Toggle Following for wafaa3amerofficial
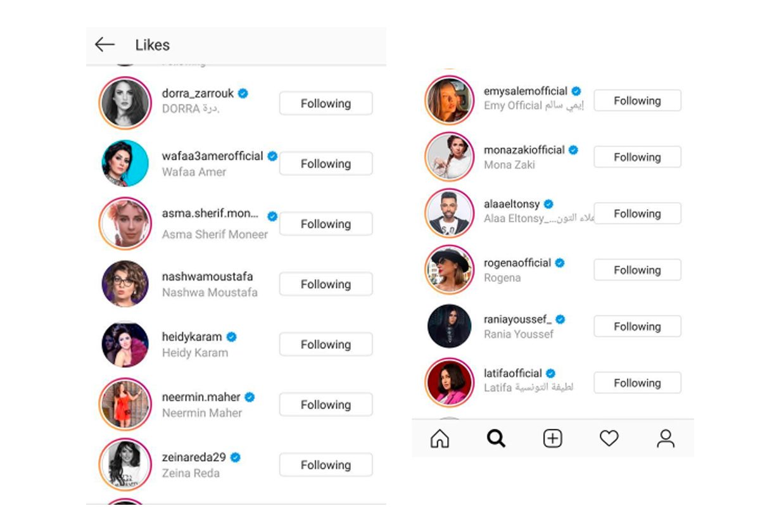Image resolution: width=760 pixels, height=532 pixels. 326,163
